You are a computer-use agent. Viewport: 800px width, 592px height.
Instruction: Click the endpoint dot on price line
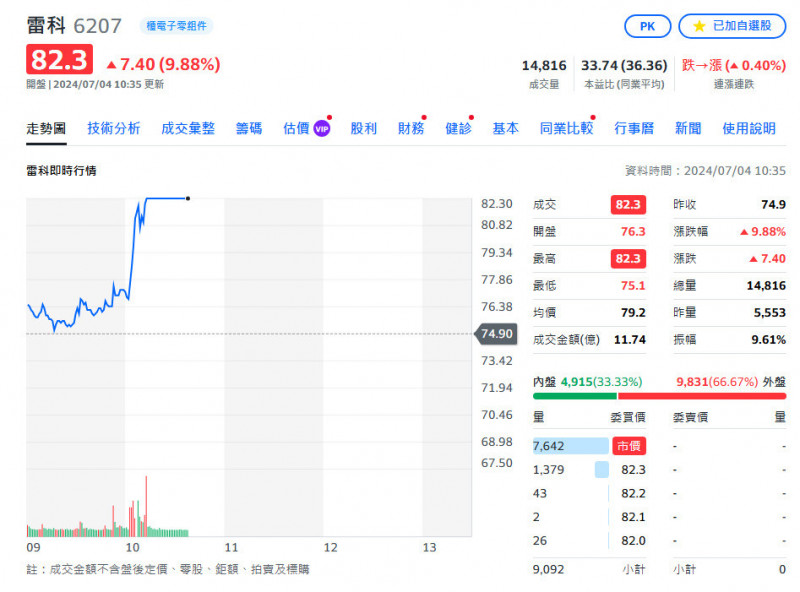pos(188,198)
